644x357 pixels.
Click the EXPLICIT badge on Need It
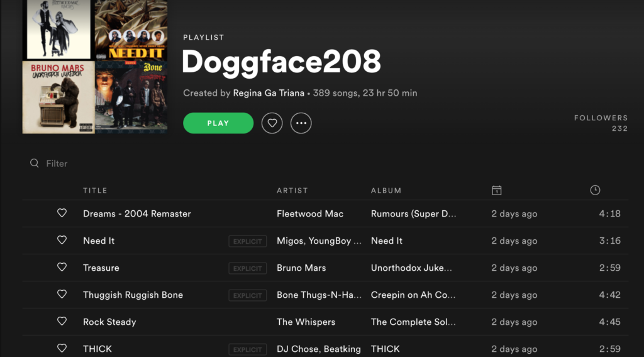coord(248,241)
